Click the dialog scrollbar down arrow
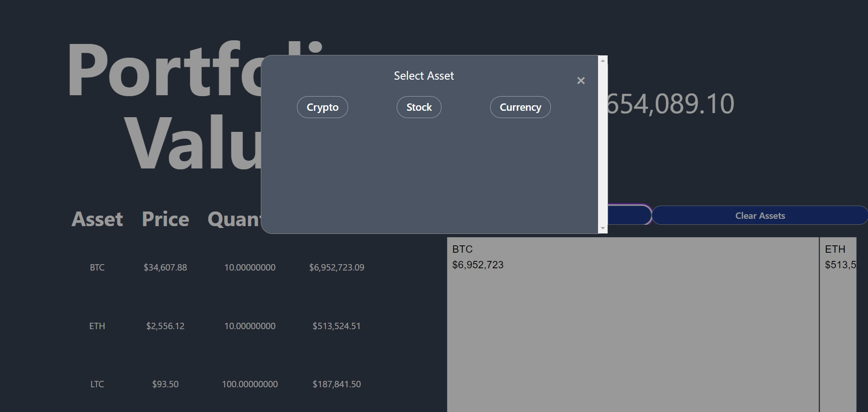 tap(603, 228)
